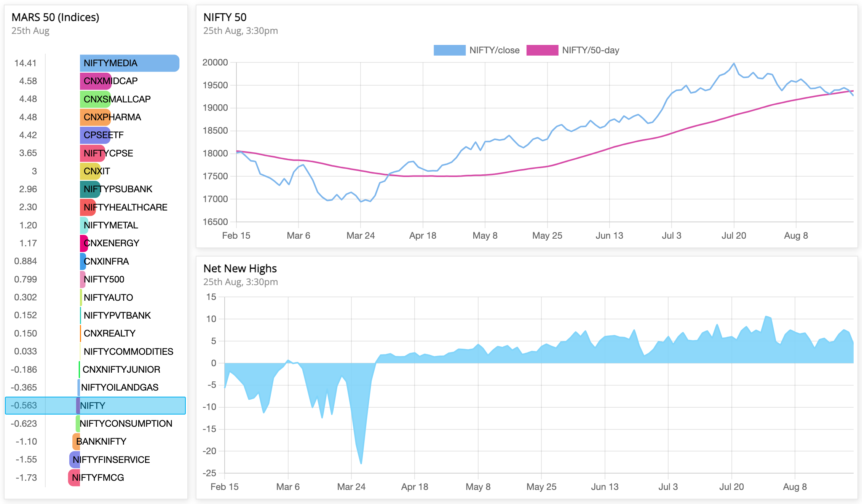Click the Jul 20 peak on NIFTY chart
The height and width of the screenshot is (504, 862).
coord(734,63)
